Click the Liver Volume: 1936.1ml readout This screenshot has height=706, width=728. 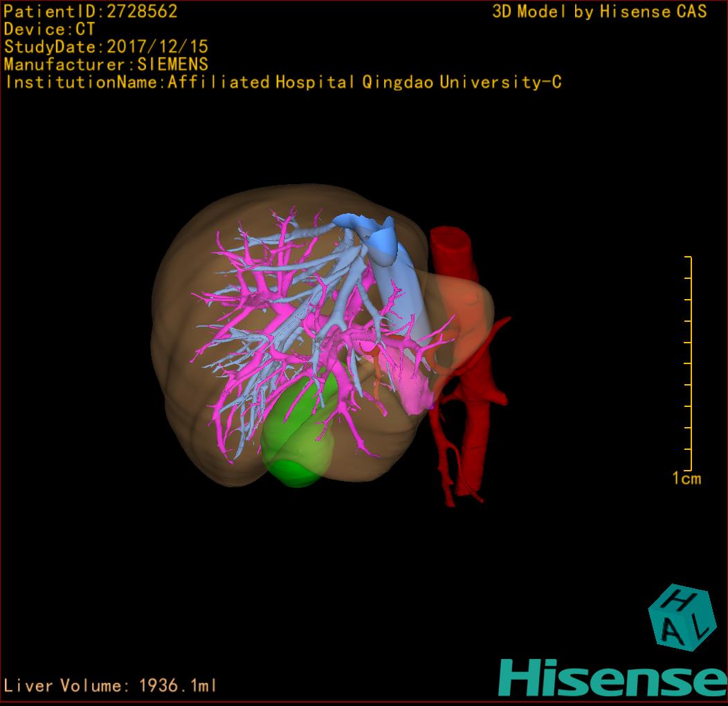[x=109, y=685]
